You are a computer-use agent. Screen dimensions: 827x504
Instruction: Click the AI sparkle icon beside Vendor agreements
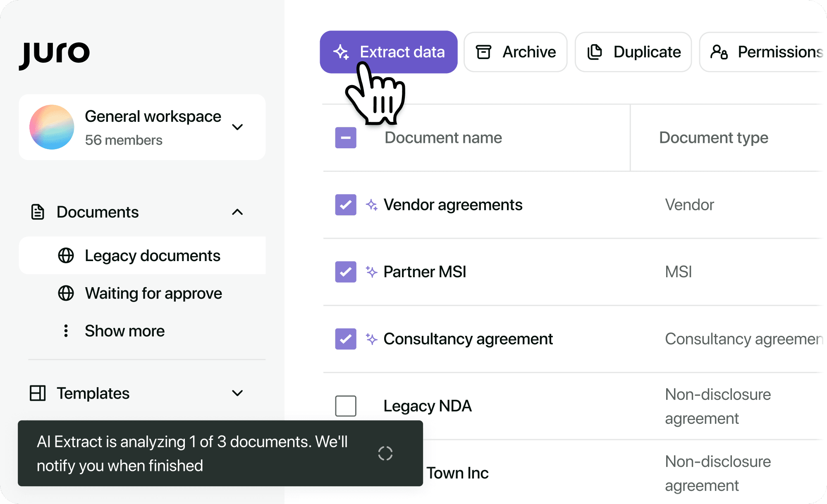tap(371, 205)
